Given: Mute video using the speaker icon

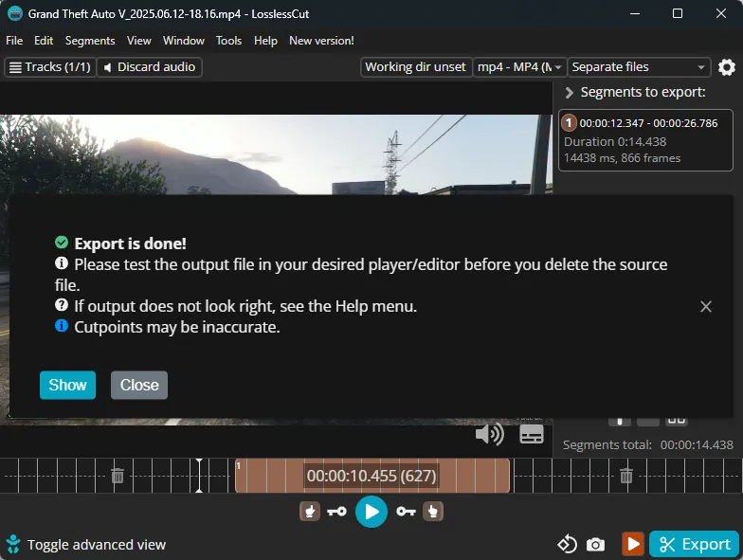Looking at the screenshot, I should tap(489, 434).
